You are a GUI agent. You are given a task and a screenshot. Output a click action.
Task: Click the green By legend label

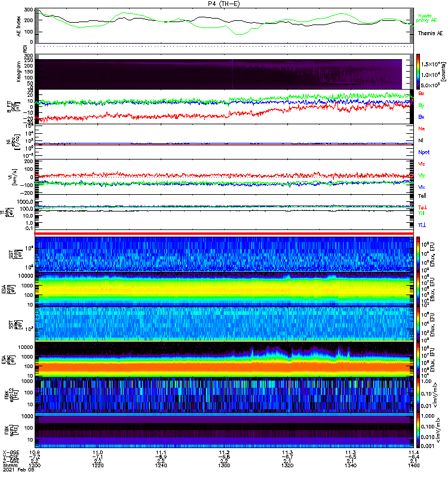click(421, 106)
